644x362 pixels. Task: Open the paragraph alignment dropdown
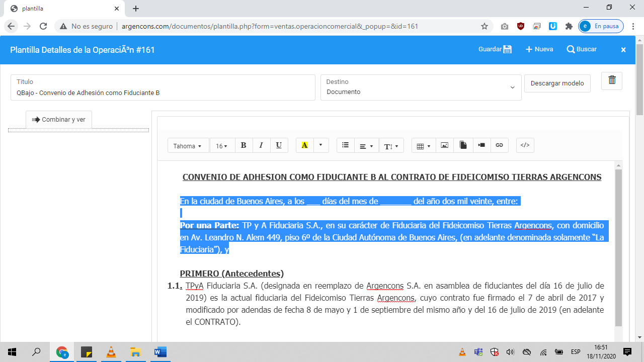point(366,146)
